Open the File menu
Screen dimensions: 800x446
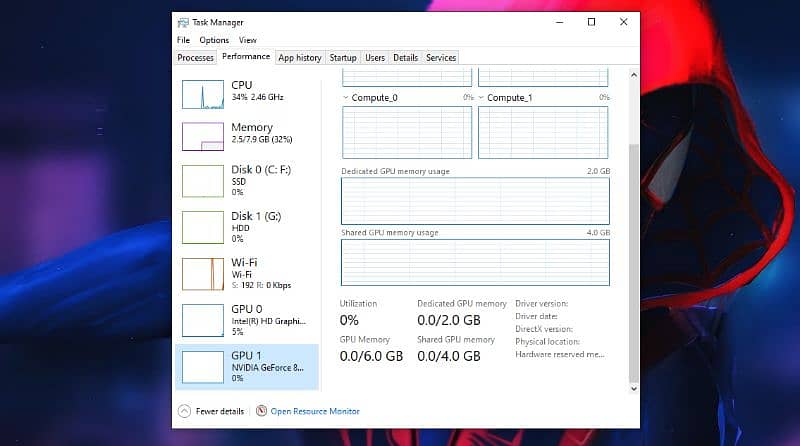(x=183, y=40)
